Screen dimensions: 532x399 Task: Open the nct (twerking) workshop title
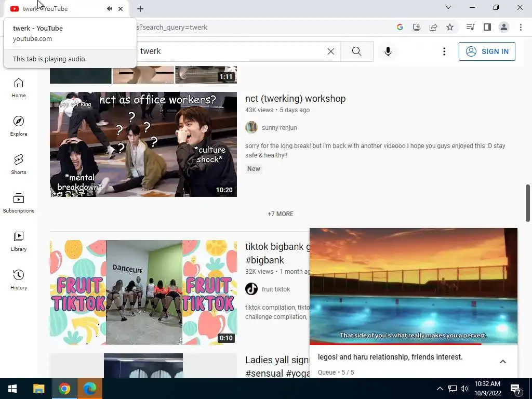tap(296, 98)
